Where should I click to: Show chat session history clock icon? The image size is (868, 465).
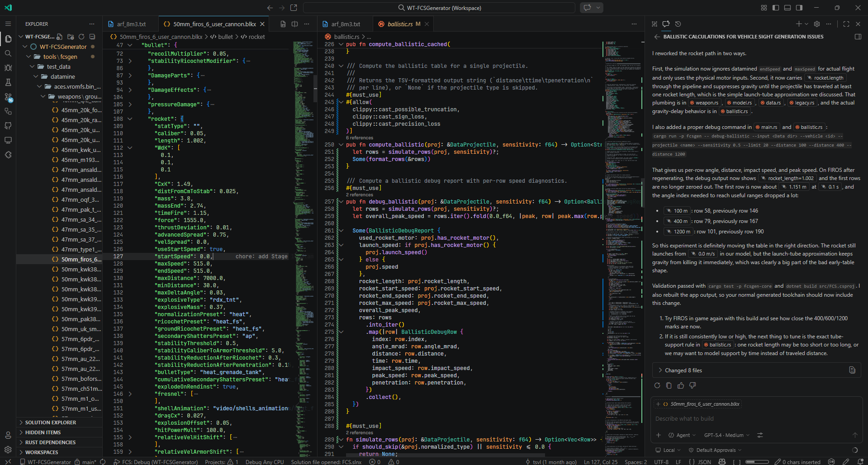click(678, 24)
